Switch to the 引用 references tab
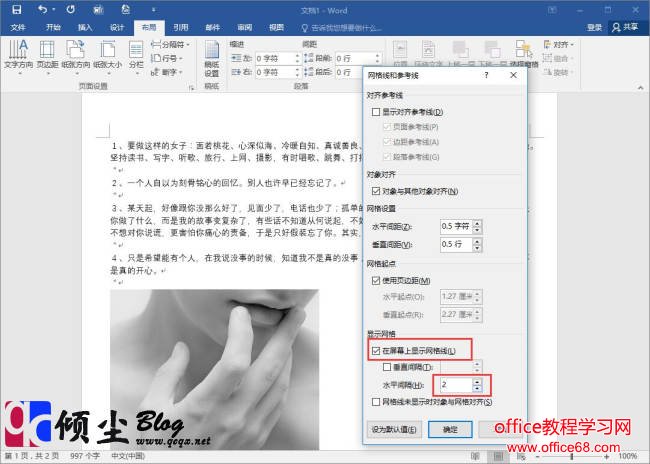This screenshot has width=650, height=464. (x=181, y=27)
